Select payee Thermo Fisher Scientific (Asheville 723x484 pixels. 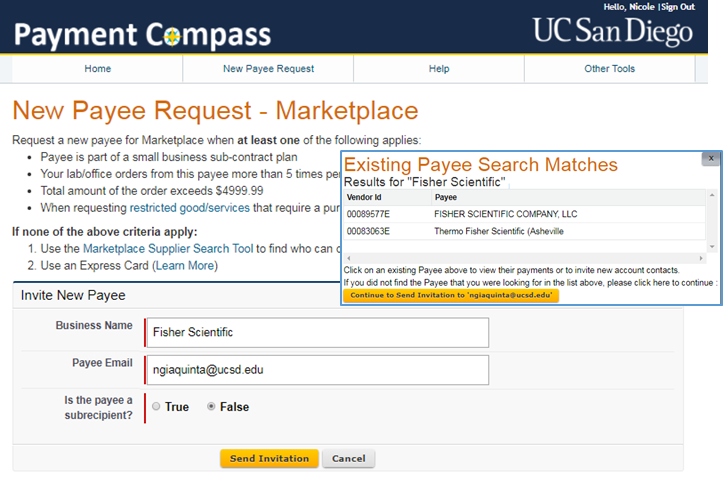pyautogui.click(x=498, y=231)
